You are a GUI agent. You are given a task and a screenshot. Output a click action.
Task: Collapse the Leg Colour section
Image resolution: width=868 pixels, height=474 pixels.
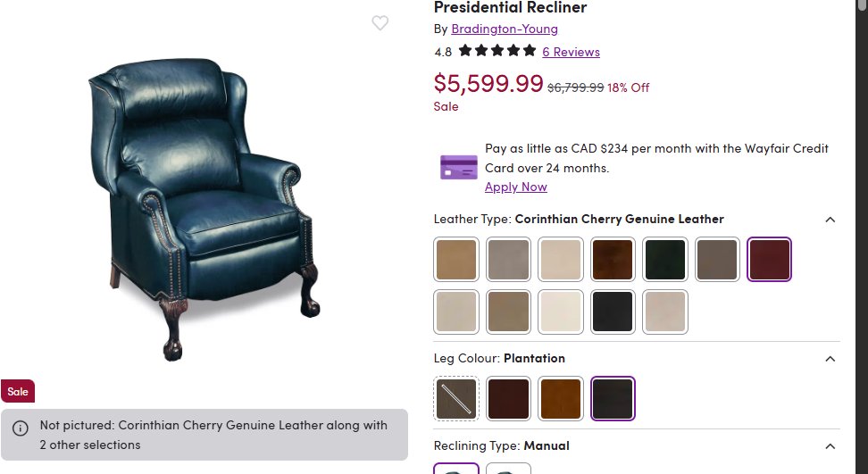coord(830,359)
